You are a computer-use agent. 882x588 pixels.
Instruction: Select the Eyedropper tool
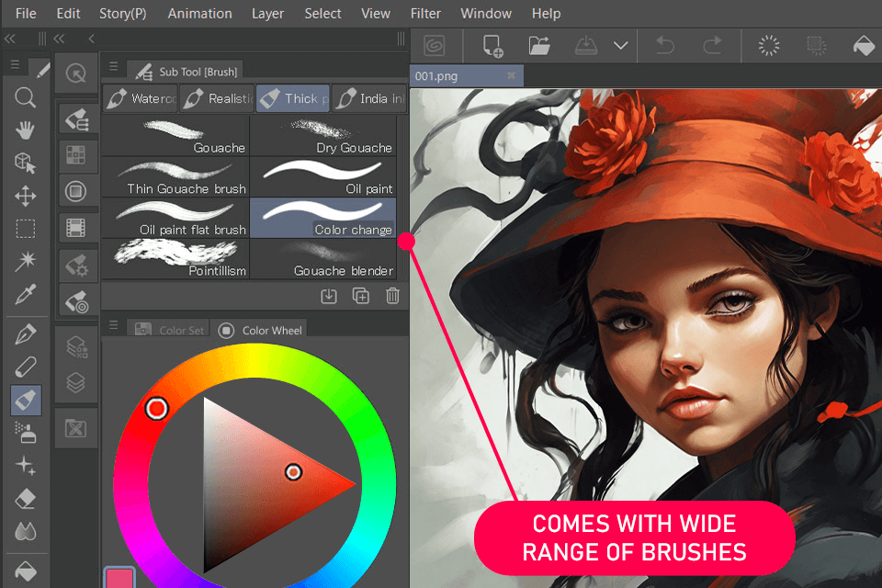point(26,294)
